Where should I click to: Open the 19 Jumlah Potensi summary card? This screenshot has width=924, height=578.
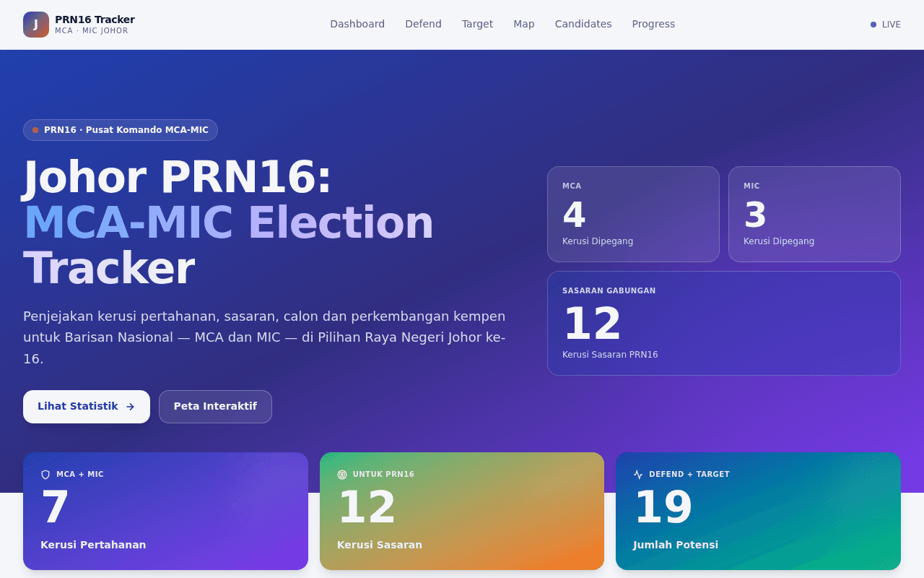point(758,512)
